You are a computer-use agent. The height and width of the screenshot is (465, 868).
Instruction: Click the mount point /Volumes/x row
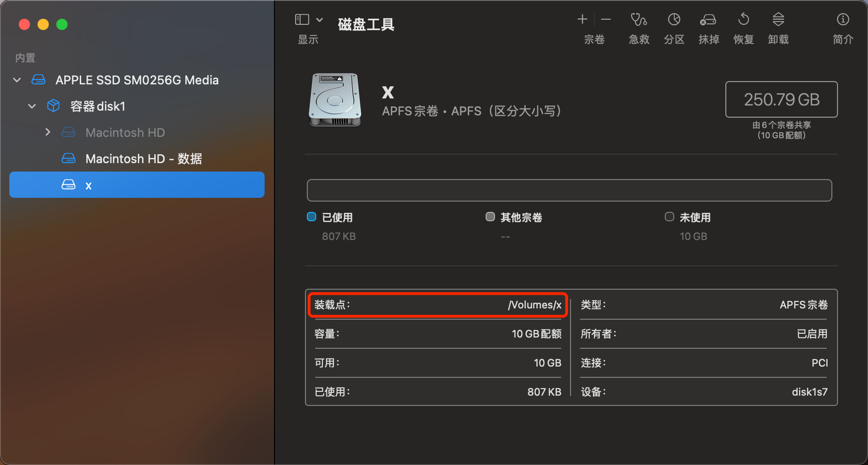click(438, 305)
